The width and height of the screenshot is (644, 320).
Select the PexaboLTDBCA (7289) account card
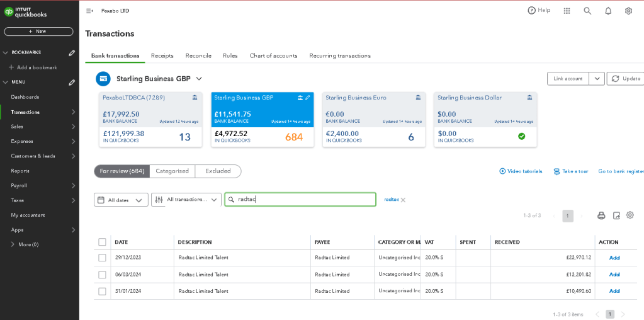pyautogui.click(x=150, y=120)
